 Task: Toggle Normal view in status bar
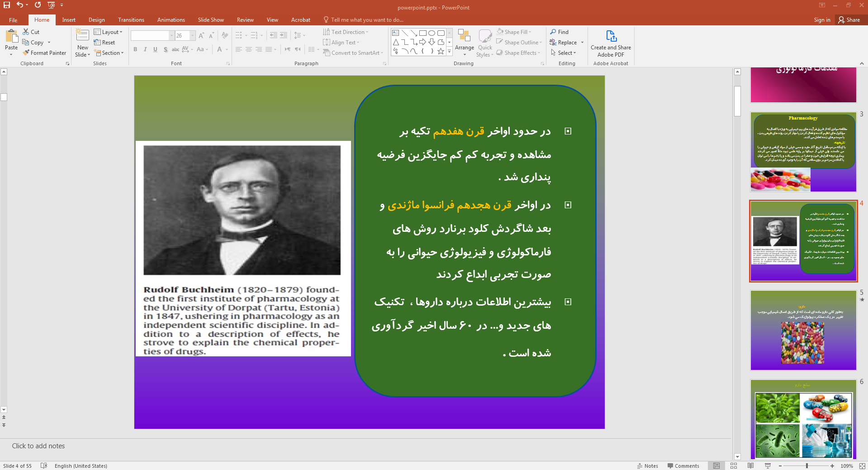pos(716,465)
